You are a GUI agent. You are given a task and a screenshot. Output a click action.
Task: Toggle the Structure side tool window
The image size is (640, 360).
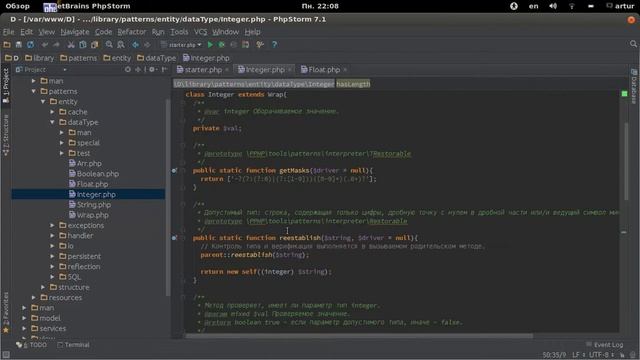click(x=6, y=135)
